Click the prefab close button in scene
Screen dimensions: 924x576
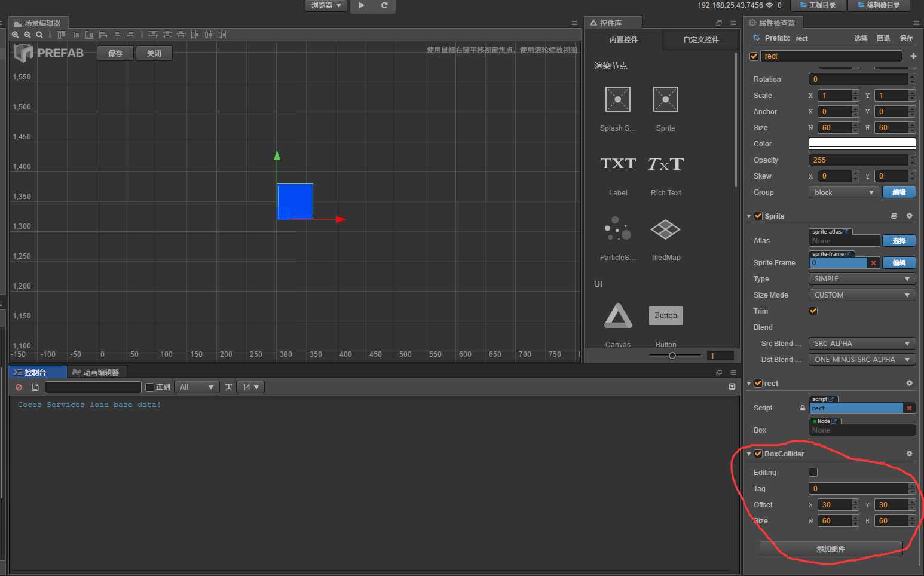point(154,53)
